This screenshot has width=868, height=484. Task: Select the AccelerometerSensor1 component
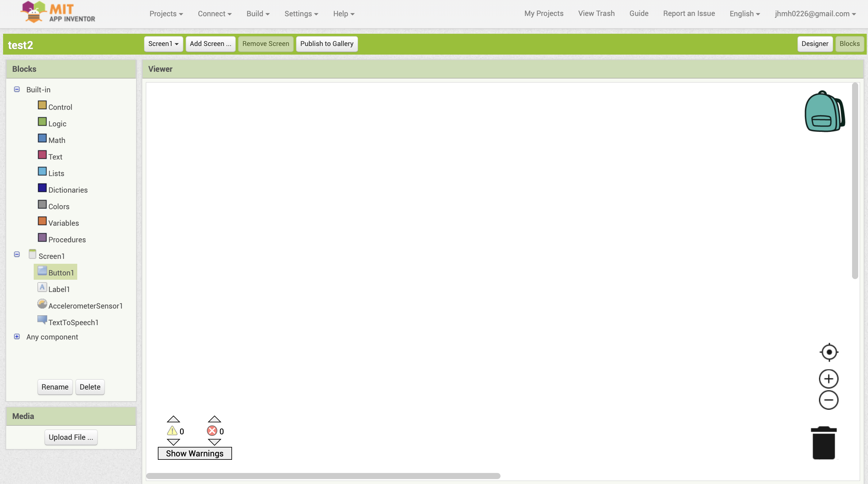coord(85,305)
